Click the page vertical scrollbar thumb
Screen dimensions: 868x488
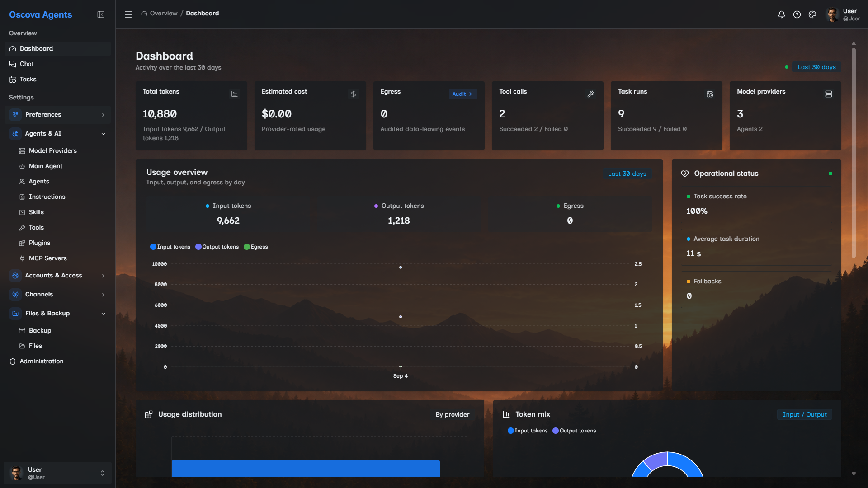[854, 153]
